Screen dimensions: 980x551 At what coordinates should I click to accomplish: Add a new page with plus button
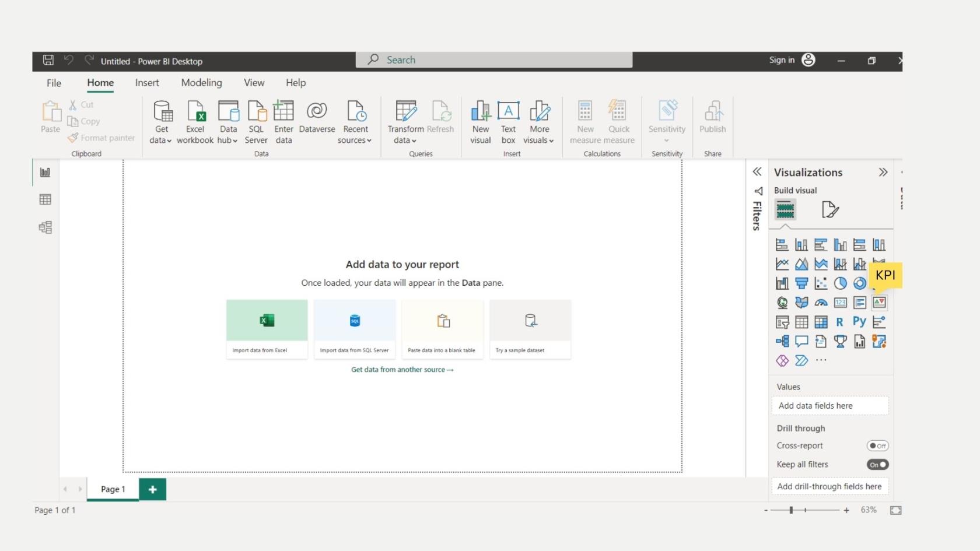point(153,489)
